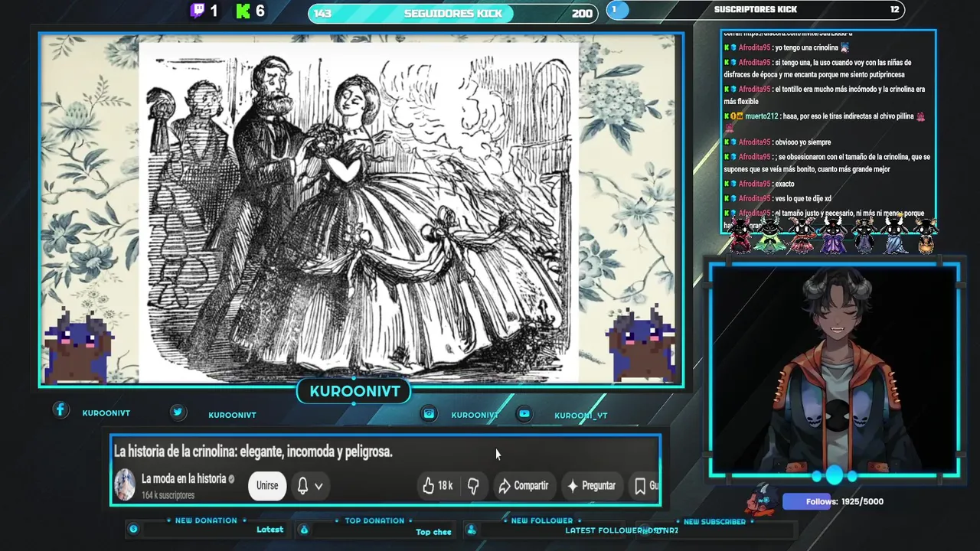Click the 164 k suscriptores text

[168, 495]
